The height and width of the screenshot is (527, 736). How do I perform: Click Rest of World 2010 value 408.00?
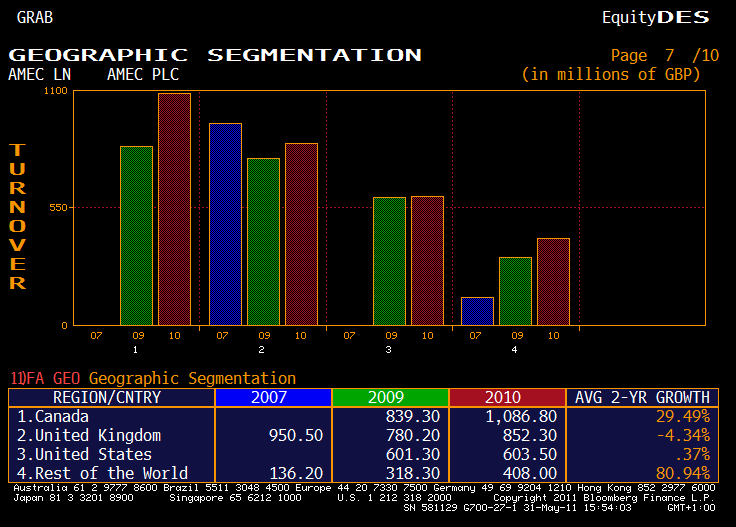pos(530,473)
